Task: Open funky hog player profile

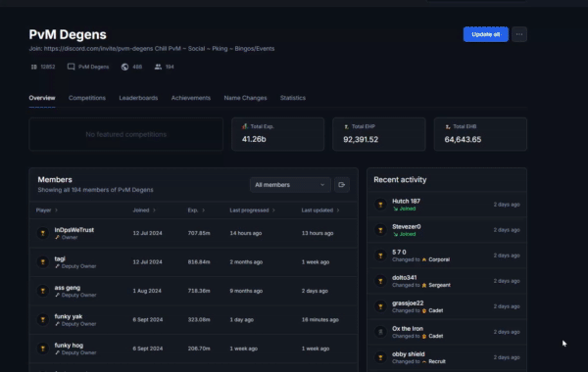Action: [x=69, y=345]
